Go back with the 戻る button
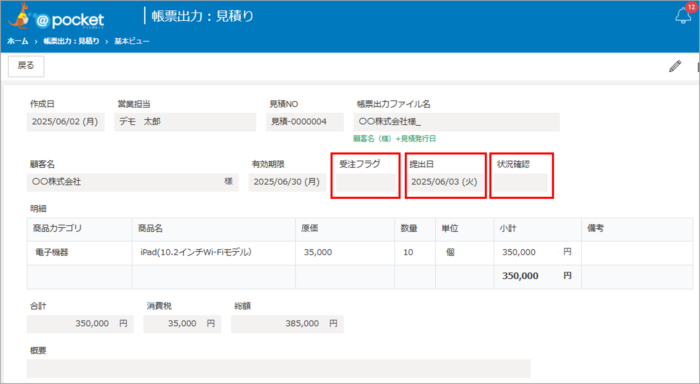700x384 pixels. point(26,66)
